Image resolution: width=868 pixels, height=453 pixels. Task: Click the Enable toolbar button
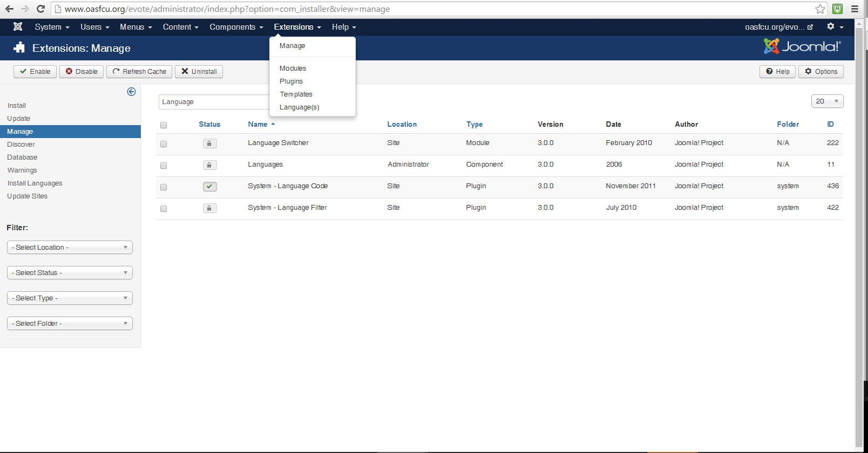click(x=35, y=72)
